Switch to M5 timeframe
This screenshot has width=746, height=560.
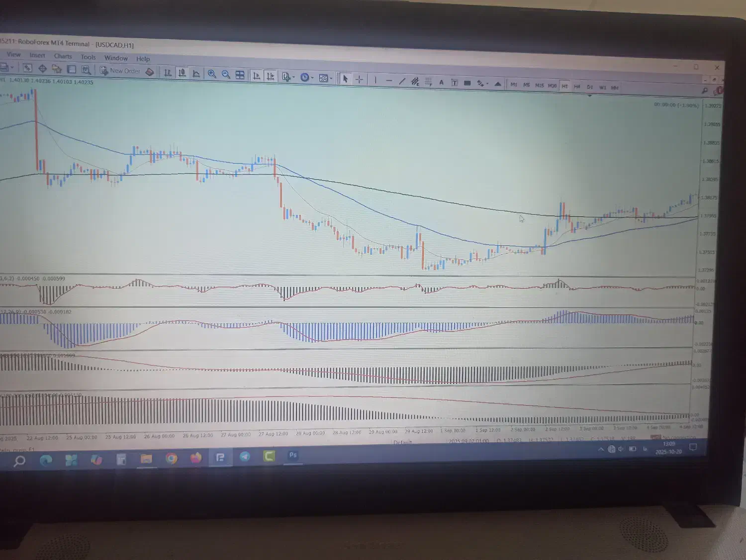[x=526, y=85]
